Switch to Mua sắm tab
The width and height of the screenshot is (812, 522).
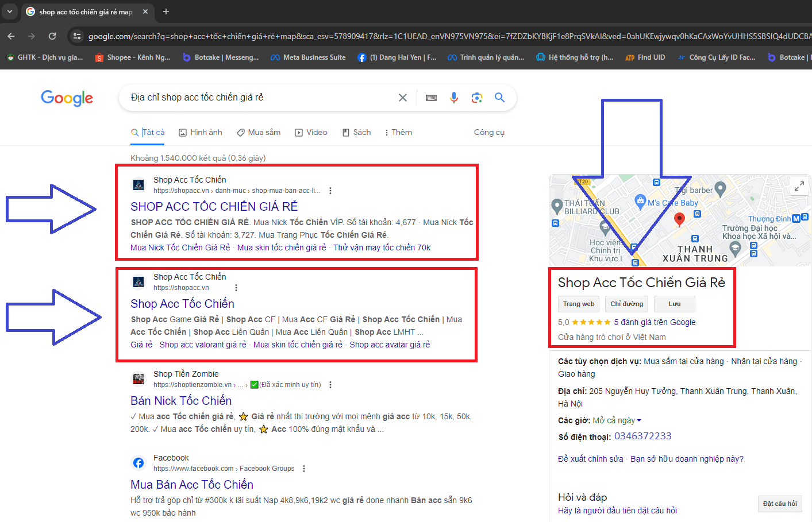click(x=259, y=132)
